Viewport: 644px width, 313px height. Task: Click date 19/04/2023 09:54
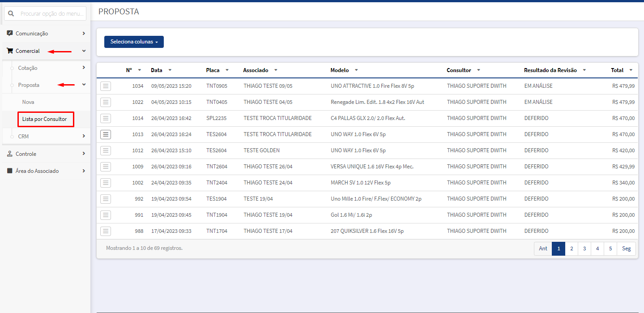[x=171, y=199]
